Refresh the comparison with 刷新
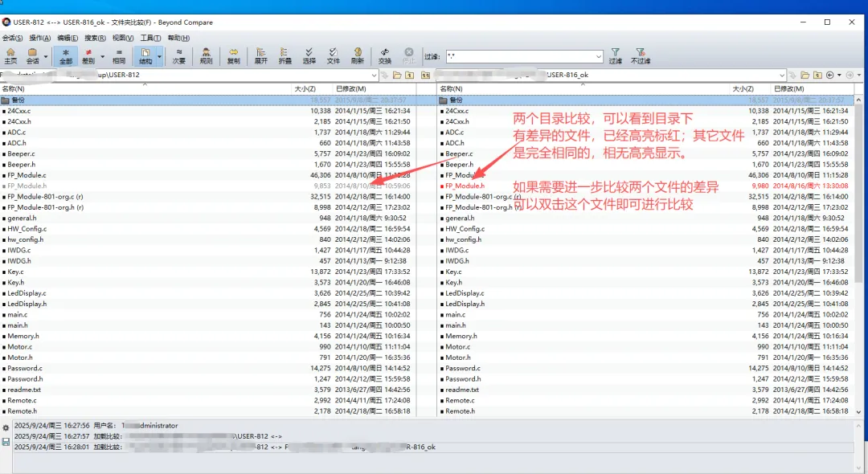This screenshot has height=474, width=868. 358,56
